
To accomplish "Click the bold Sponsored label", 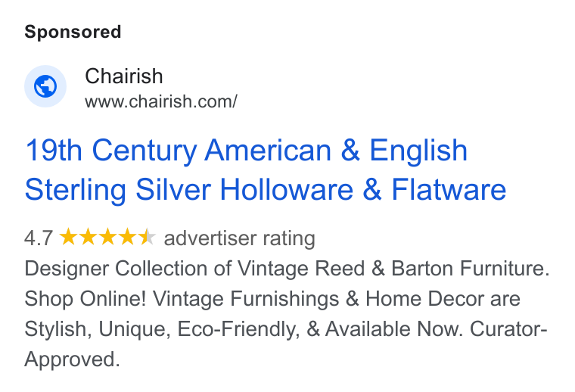I will [73, 32].
